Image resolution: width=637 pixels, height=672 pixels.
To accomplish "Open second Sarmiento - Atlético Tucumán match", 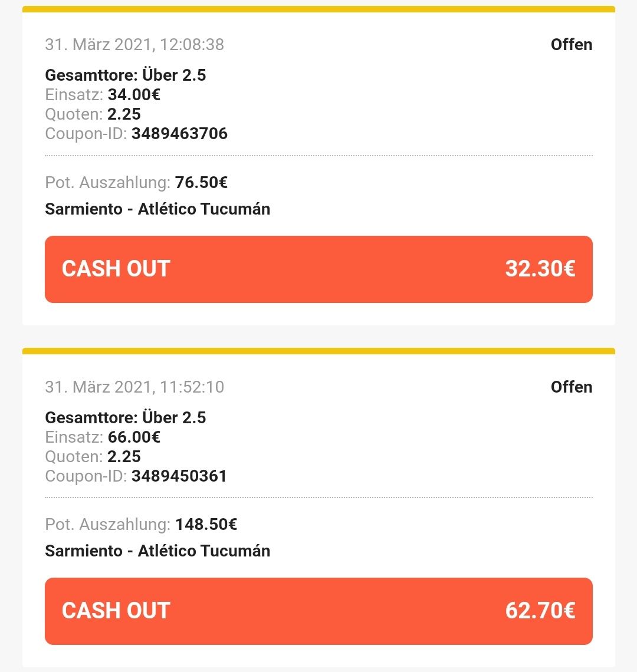I will (x=157, y=551).
